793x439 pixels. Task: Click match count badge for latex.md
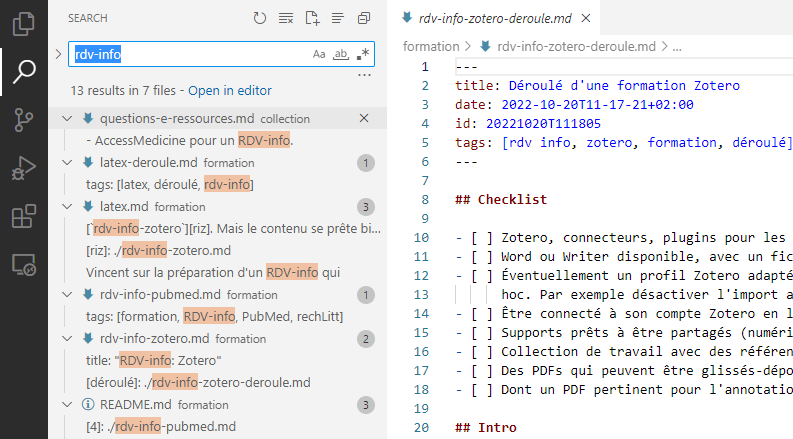[366, 207]
